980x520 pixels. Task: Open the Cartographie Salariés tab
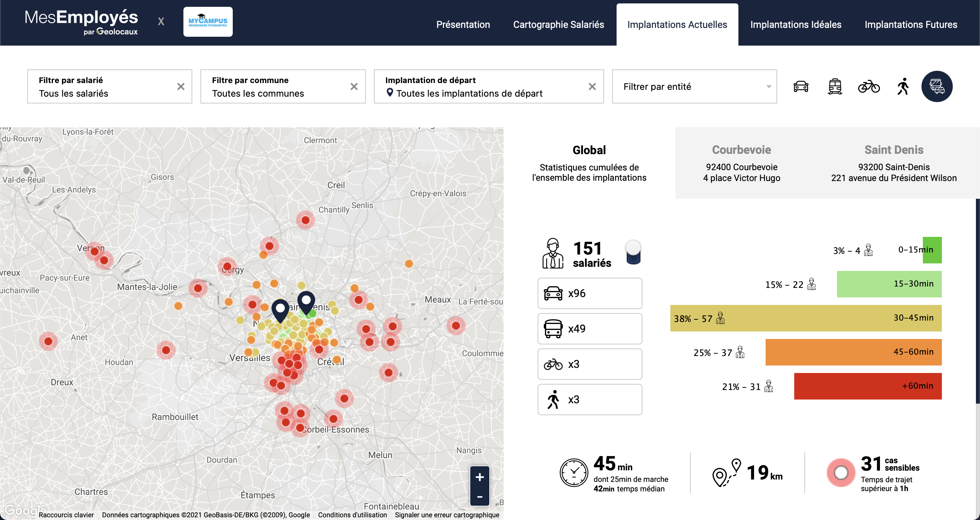[558, 25]
